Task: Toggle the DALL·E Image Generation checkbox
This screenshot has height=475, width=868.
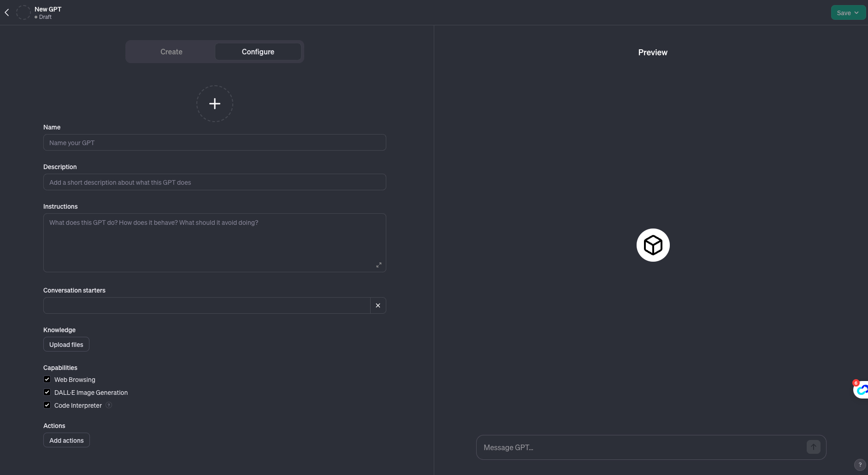Action: (x=47, y=392)
